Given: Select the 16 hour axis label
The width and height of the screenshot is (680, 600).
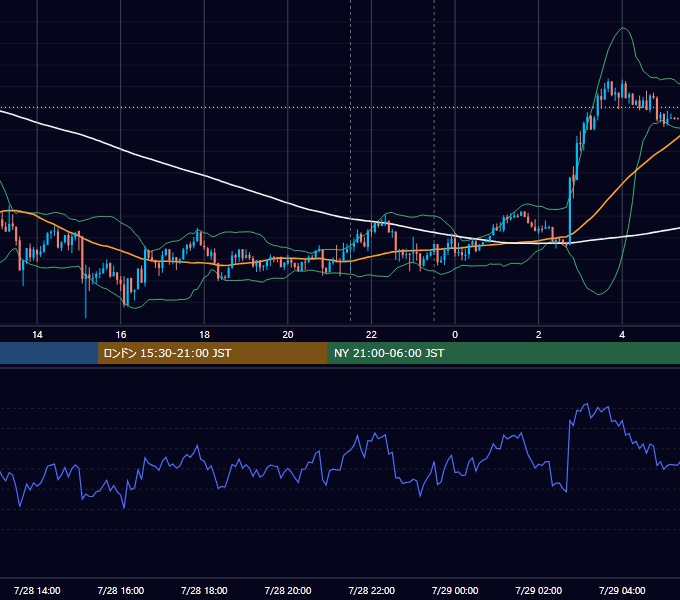Looking at the screenshot, I should tap(121, 335).
